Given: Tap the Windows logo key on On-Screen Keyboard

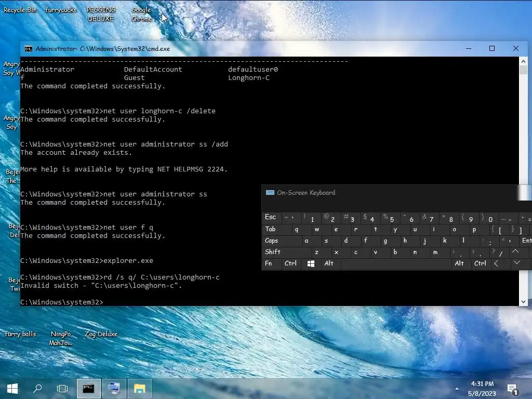Looking at the screenshot, I should (311, 263).
